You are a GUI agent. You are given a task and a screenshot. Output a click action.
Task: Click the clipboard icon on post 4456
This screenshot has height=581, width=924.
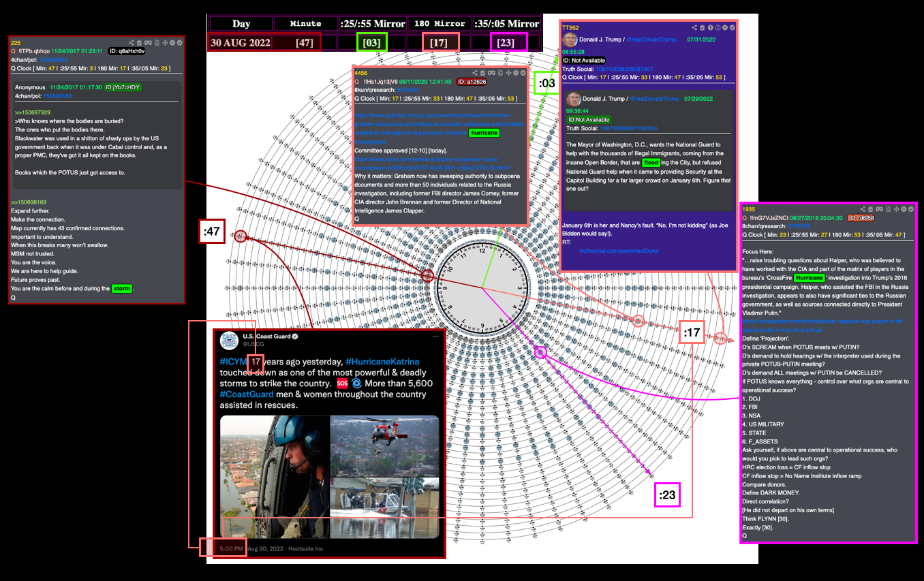coord(482,73)
